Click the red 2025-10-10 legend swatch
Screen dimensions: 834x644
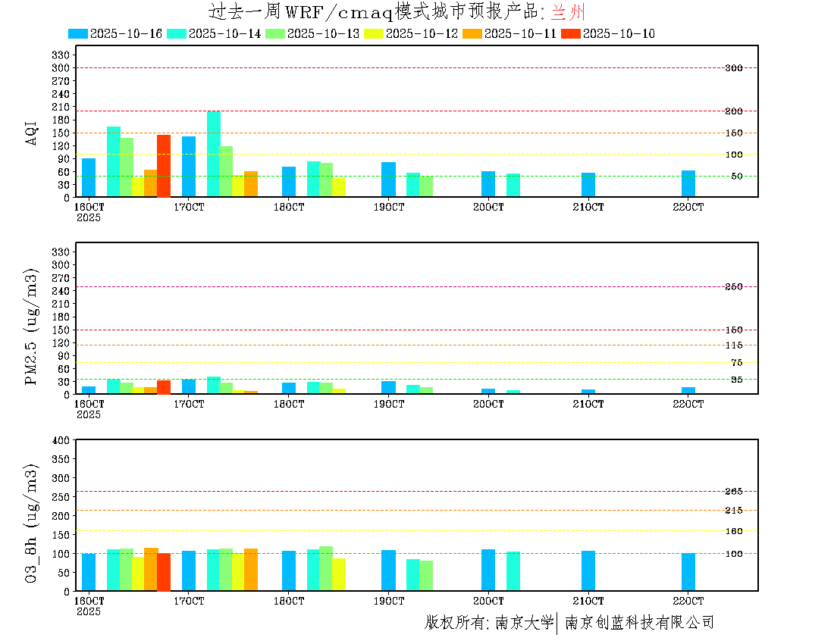coord(570,33)
